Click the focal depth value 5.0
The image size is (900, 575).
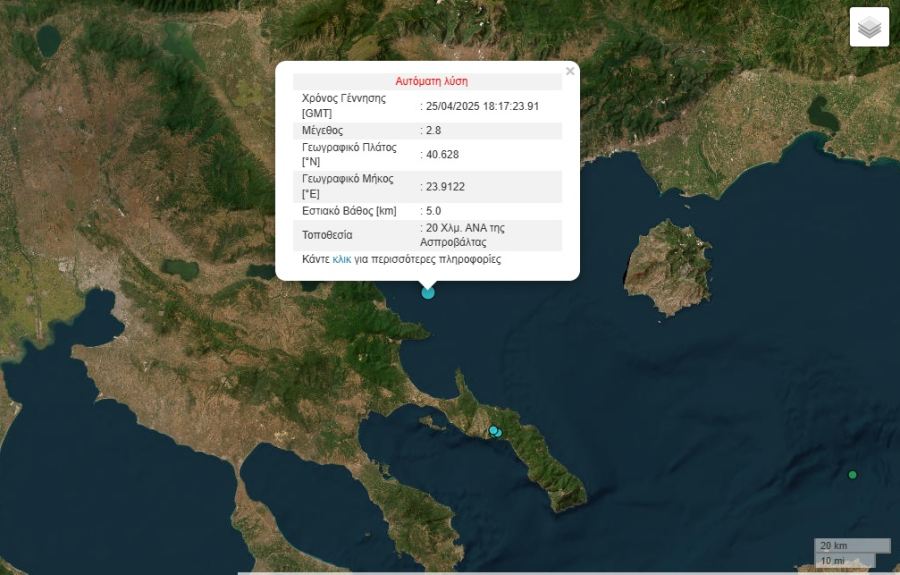tap(433, 211)
